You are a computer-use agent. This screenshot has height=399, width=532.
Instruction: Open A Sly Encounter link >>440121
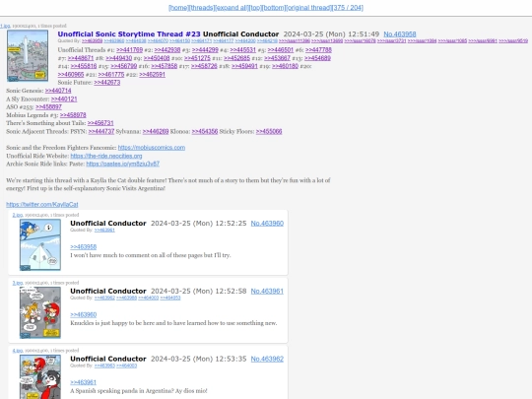tap(64, 100)
